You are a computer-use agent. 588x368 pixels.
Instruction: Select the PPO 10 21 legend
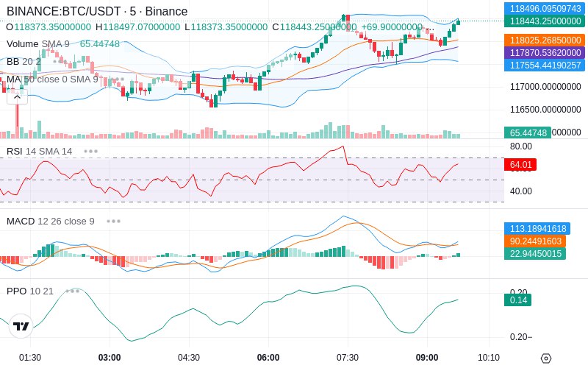click(x=30, y=291)
